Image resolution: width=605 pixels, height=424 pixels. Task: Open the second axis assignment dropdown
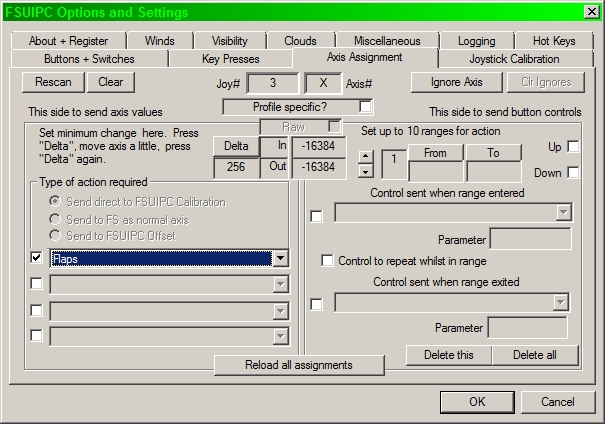click(281, 285)
